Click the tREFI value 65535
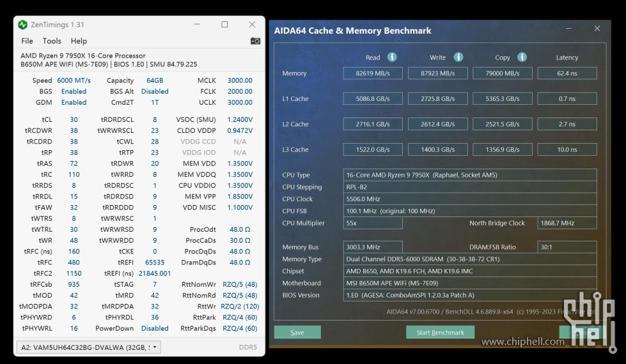 pyautogui.click(x=155, y=262)
